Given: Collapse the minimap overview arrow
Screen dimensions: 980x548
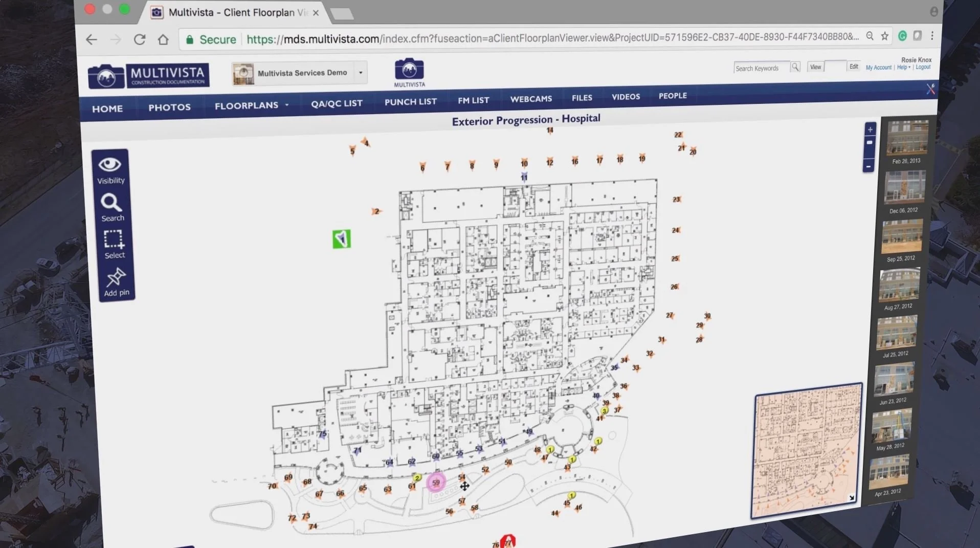Looking at the screenshot, I should (x=852, y=498).
